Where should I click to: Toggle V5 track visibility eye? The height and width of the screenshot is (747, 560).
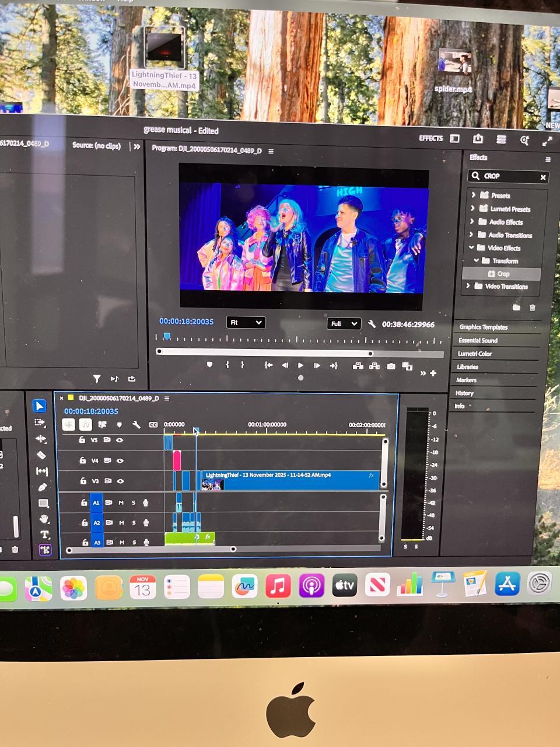pos(120,440)
